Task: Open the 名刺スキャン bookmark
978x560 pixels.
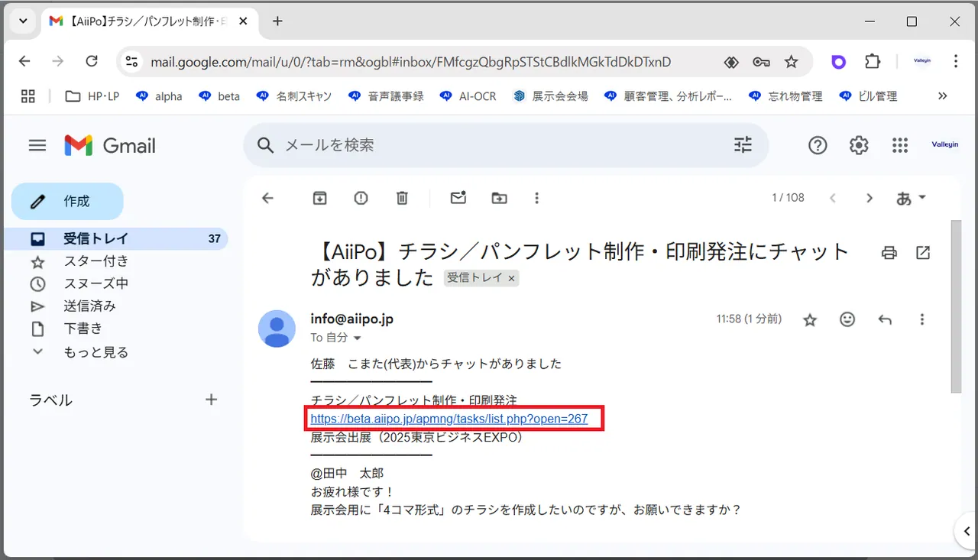Action: coord(293,96)
